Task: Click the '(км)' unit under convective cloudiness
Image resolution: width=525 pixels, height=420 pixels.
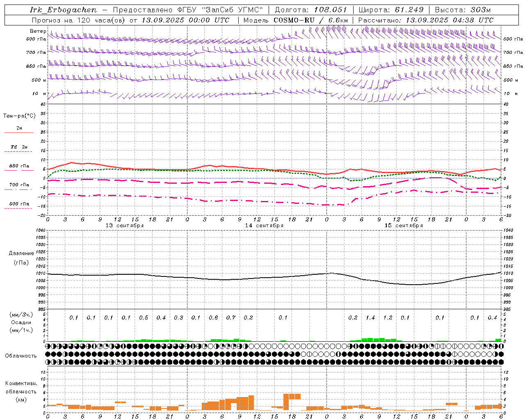Action: [21, 399]
